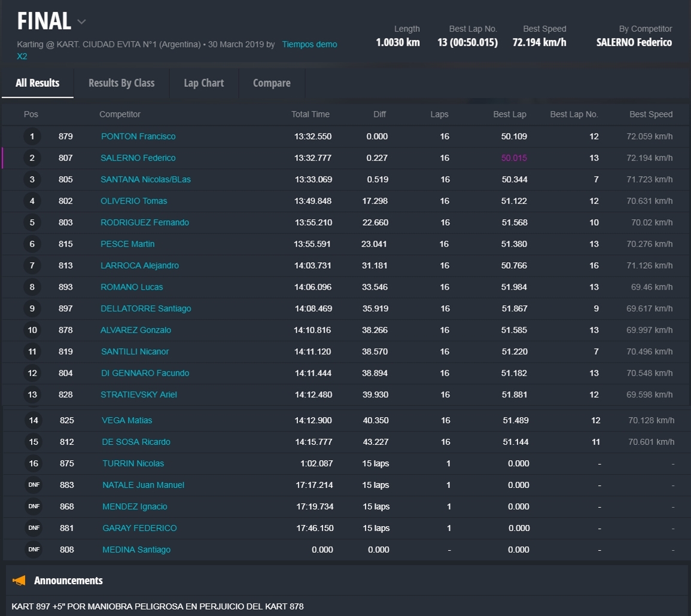Click position 7 badge for LARROCA Alejandro
691x616 pixels.
tap(32, 266)
